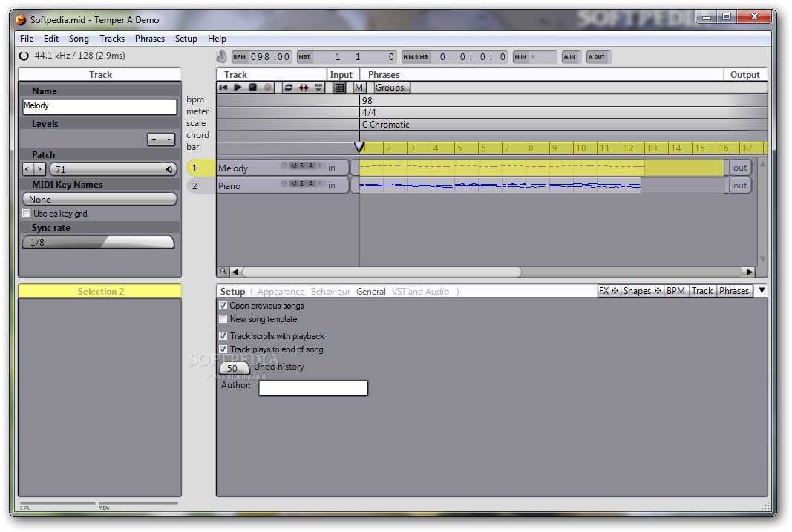This screenshot has height=532, width=792.
Task: Start playback with the play button
Action: (x=238, y=88)
